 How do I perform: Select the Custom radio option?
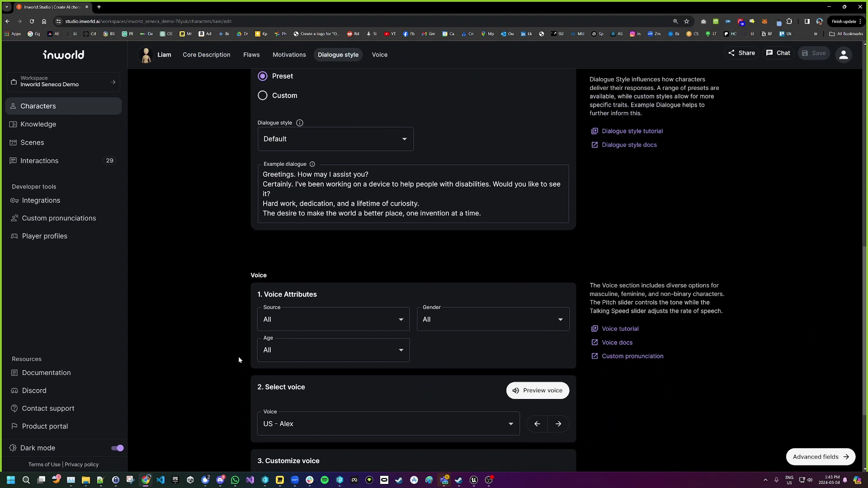tap(263, 95)
